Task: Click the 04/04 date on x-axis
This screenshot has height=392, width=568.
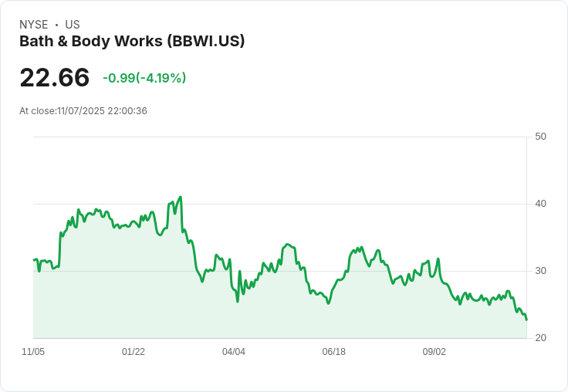Action: (x=234, y=352)
